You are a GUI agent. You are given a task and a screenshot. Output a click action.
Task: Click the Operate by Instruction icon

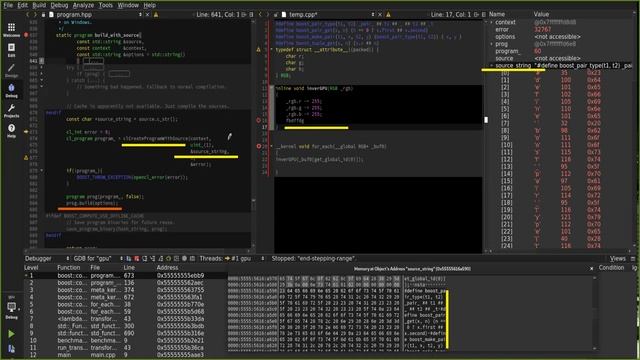tap(176, 258)
